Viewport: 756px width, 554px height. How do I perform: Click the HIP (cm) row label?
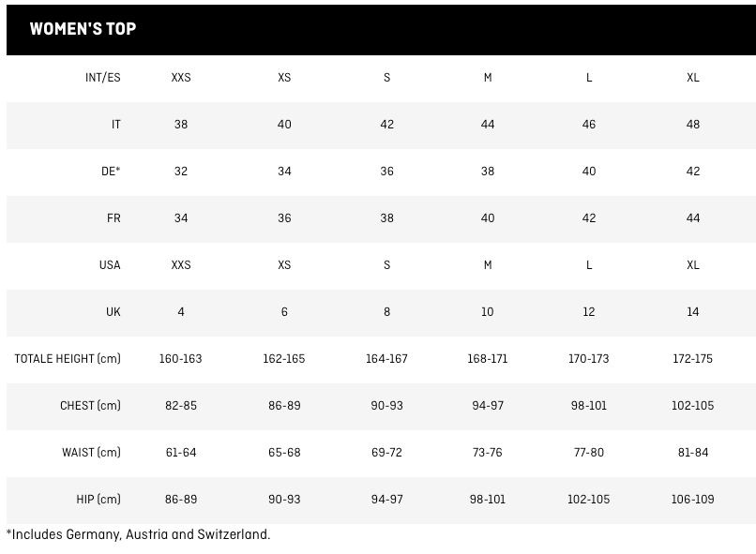pos(98,500)
